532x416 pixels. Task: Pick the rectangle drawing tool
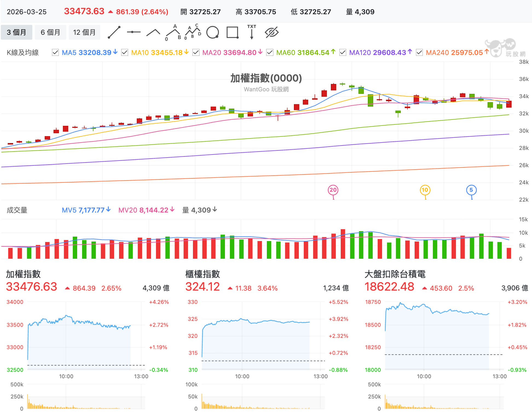232,32
